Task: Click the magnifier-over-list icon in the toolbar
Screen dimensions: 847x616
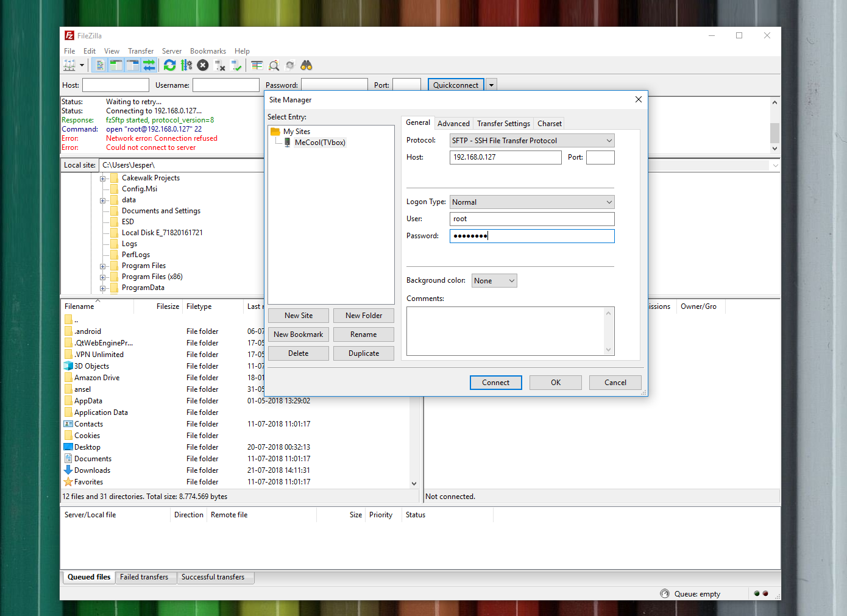Action: 274,65
